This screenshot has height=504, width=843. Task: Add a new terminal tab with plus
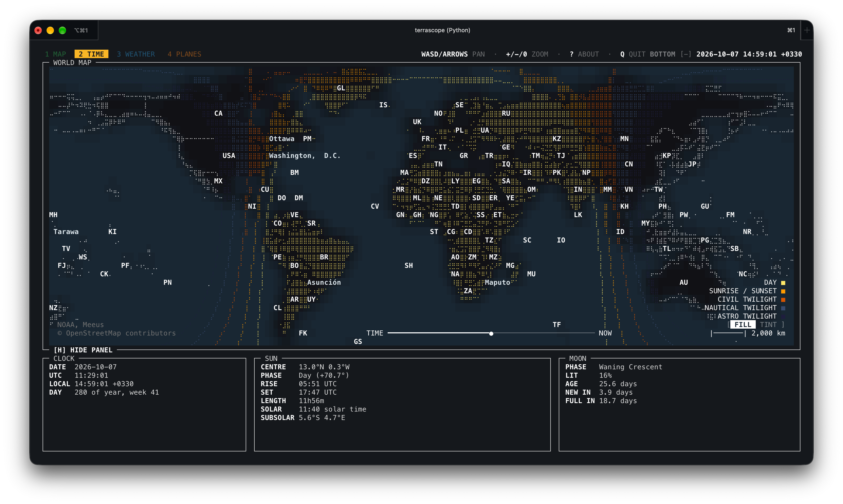click(807, 30)
